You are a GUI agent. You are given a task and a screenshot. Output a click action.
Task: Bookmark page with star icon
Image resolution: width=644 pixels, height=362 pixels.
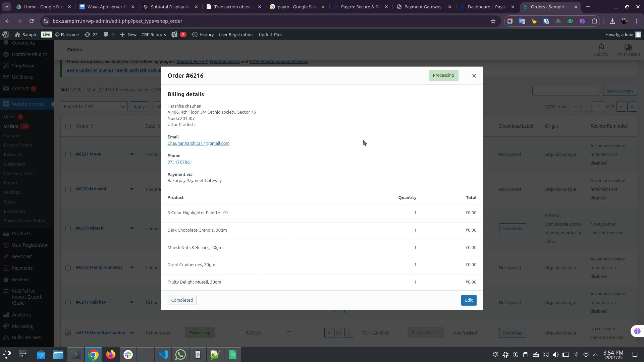(493, 21)
